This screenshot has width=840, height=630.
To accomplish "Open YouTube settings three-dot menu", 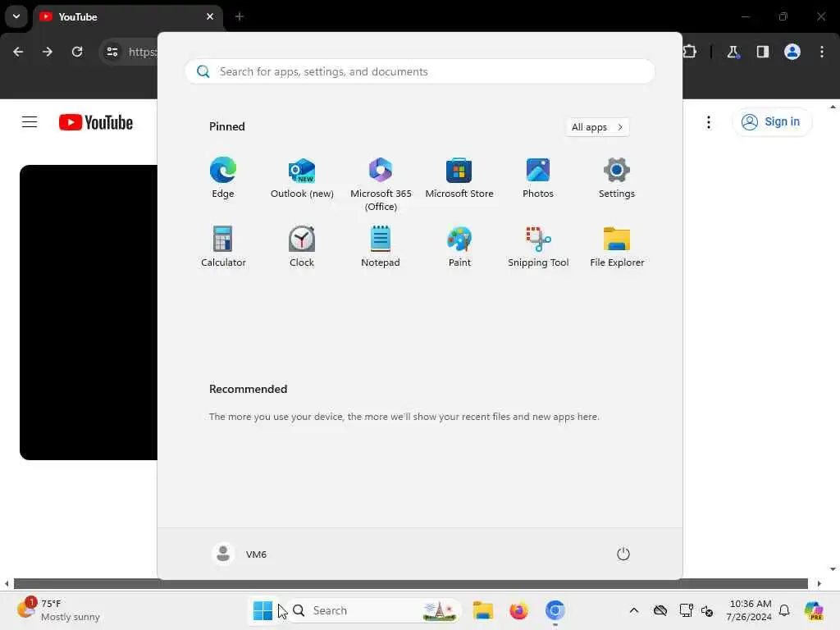I will (708, 122).
